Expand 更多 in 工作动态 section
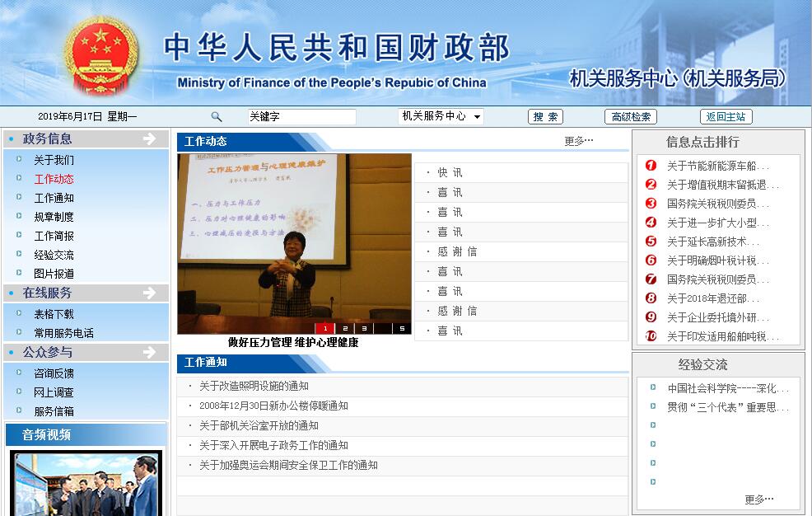This screenshot has height=516, width=812. (x=578, y=141)
